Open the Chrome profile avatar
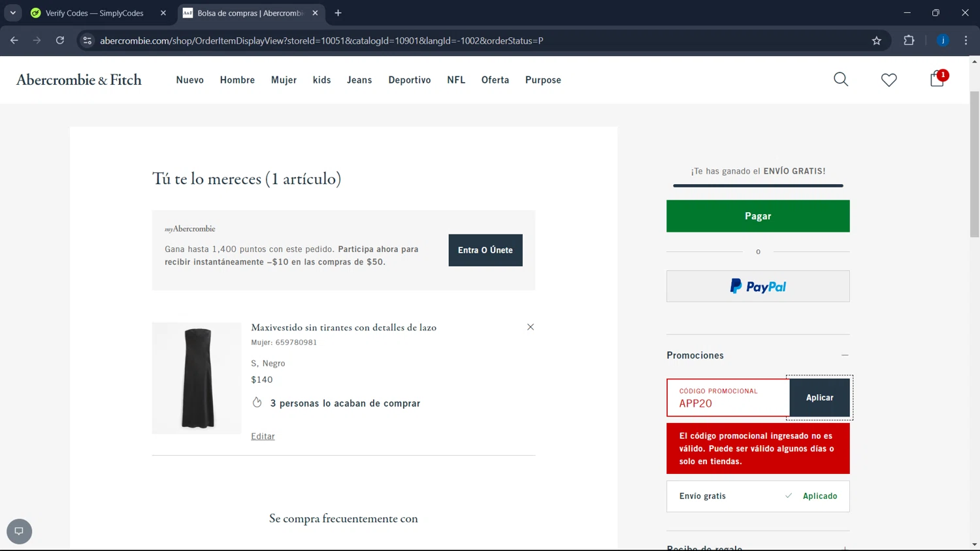This screenshot has height=551, width=980. coord(943,40)
